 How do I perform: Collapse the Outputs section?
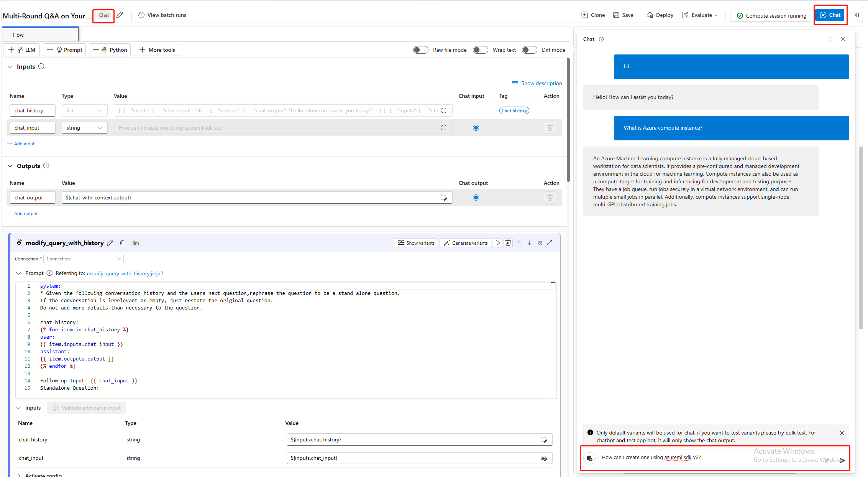[x=10, y=166]
